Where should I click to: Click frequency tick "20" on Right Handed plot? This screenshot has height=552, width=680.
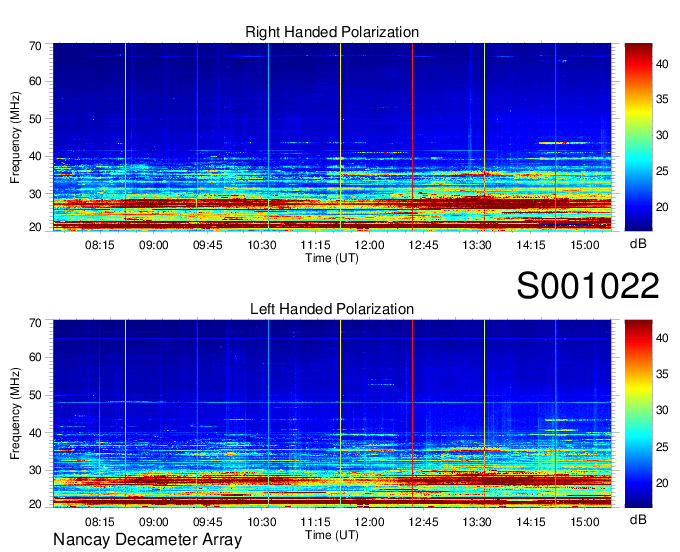tap(35, 227)
